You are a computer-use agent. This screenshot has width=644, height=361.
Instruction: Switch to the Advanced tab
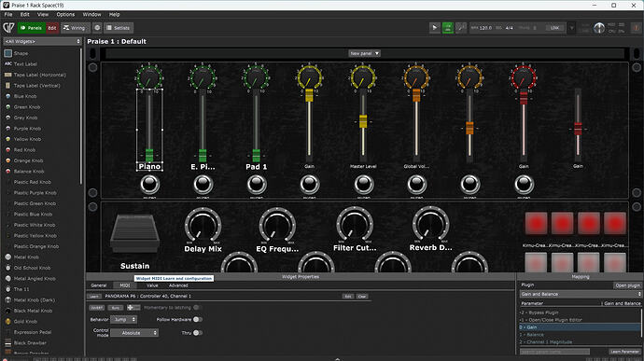click(178, 285)
